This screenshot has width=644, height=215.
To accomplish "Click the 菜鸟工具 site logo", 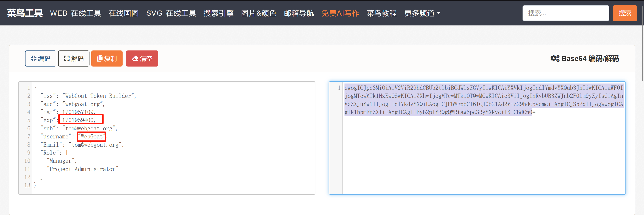I will 25,13.
